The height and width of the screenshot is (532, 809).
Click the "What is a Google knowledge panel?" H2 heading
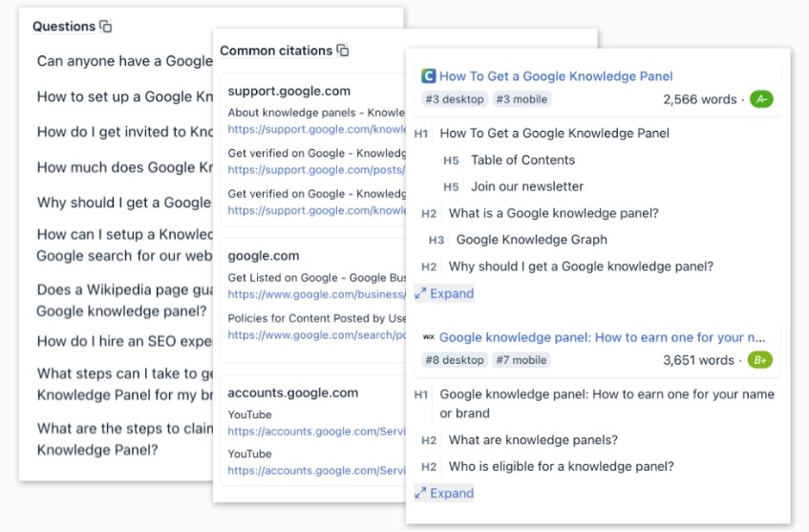(x=553, y=213)
